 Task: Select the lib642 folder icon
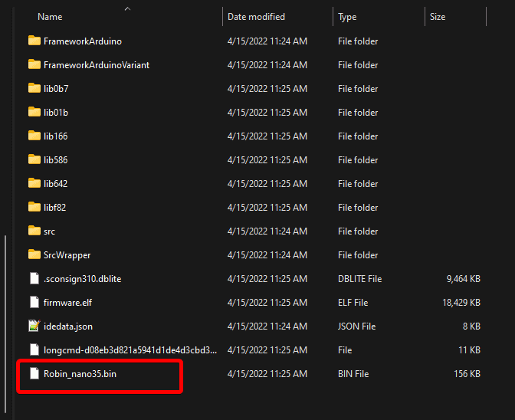[x=34, y=183]
